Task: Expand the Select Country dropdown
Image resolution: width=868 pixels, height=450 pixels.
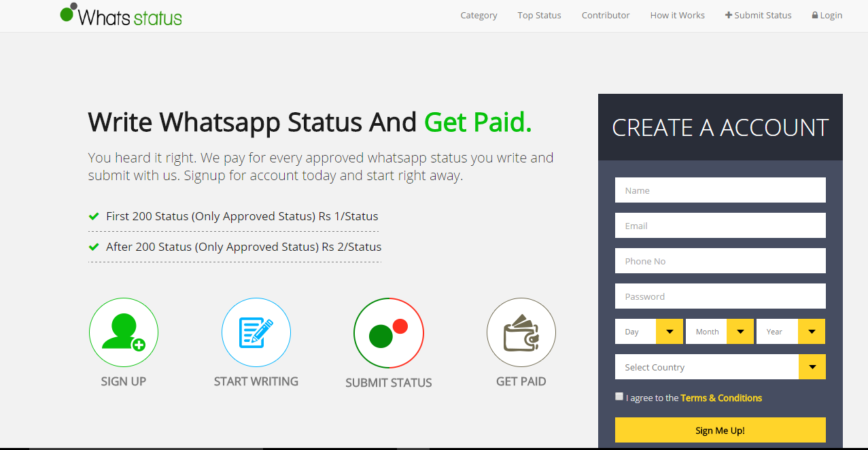Action: pos(720,367)
